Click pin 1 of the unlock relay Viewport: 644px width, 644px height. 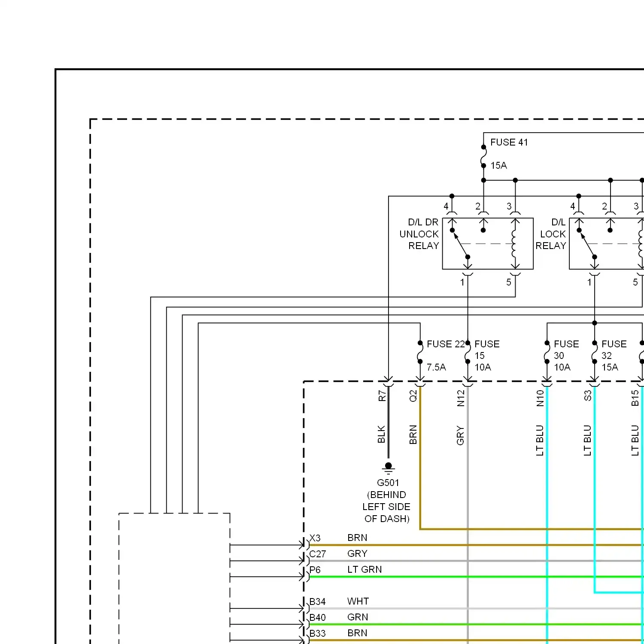pyautogui.click(x=462, y=283)
